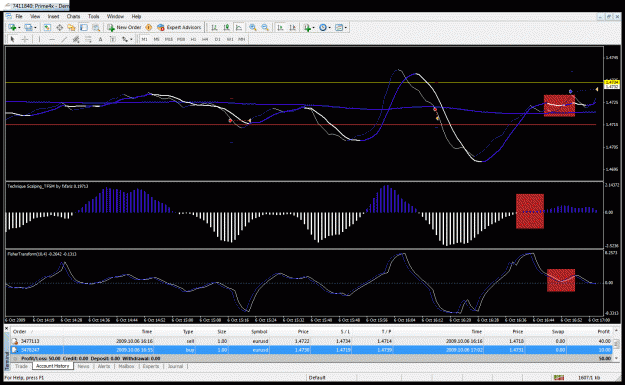The width and height of the screenshot is (625, 385).
Task: Switch to the Trade tab
Action: [x=22, y=366]
